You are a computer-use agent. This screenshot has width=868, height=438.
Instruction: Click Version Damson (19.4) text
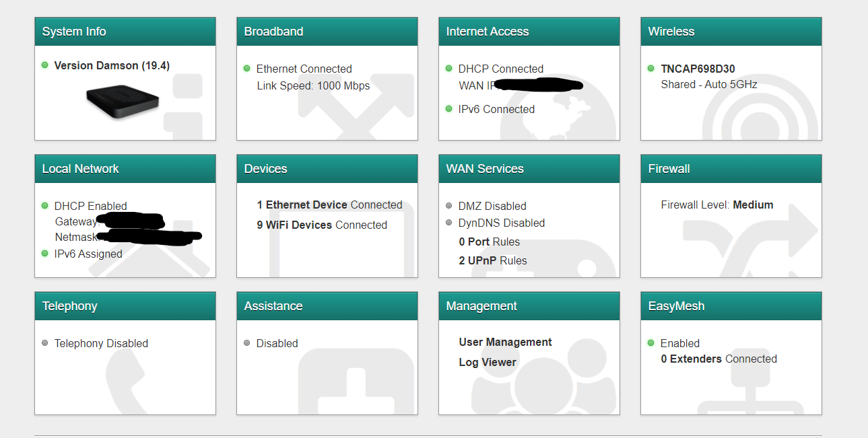tap(112, 66)
